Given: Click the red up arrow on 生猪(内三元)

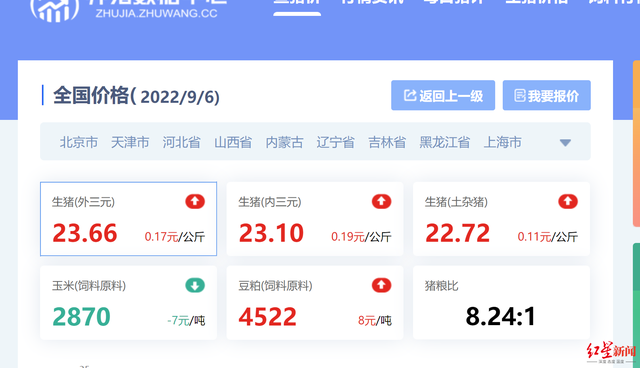Looking at the screenshot, I should (382, 202).
